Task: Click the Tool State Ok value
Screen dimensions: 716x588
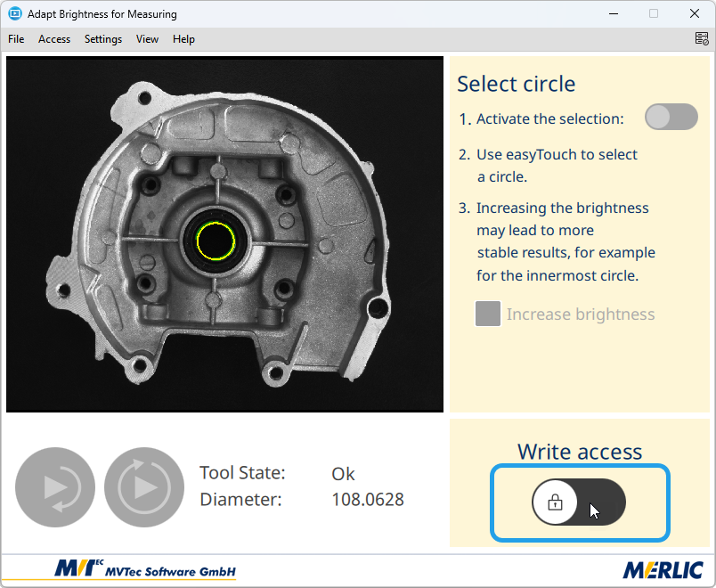Action: [343, 473]
